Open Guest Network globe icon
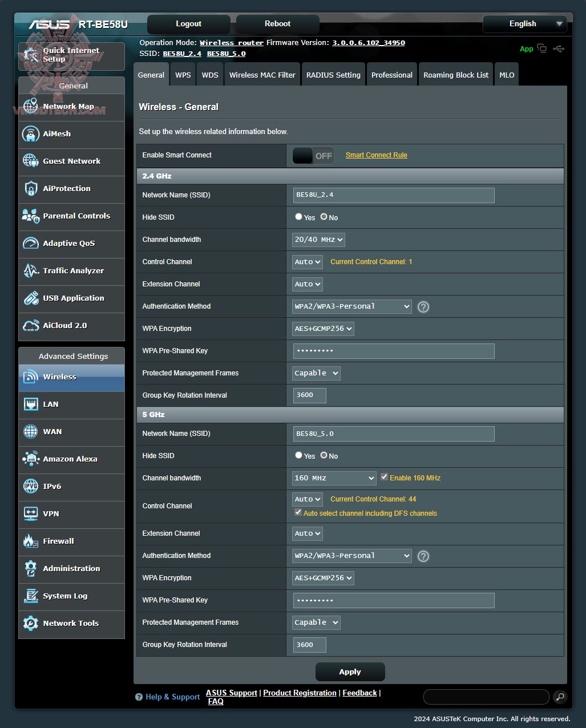Screen dimensions: 586x728 [x=31, y=161]
